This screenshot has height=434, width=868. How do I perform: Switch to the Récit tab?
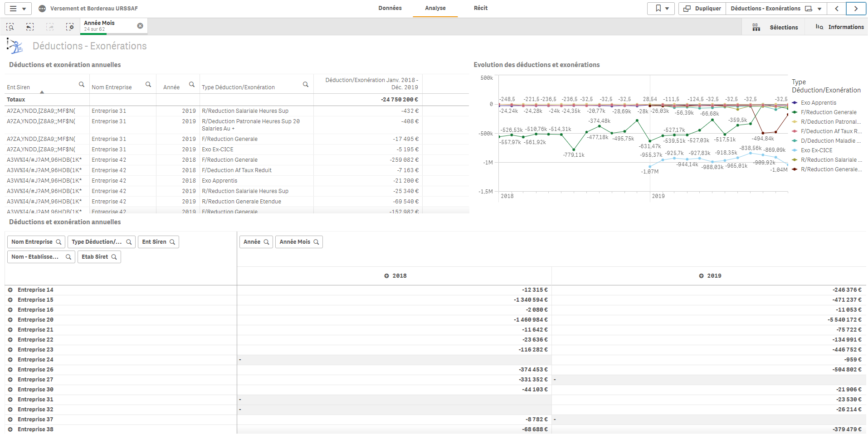pyautogui.click(x=480, y=8)
